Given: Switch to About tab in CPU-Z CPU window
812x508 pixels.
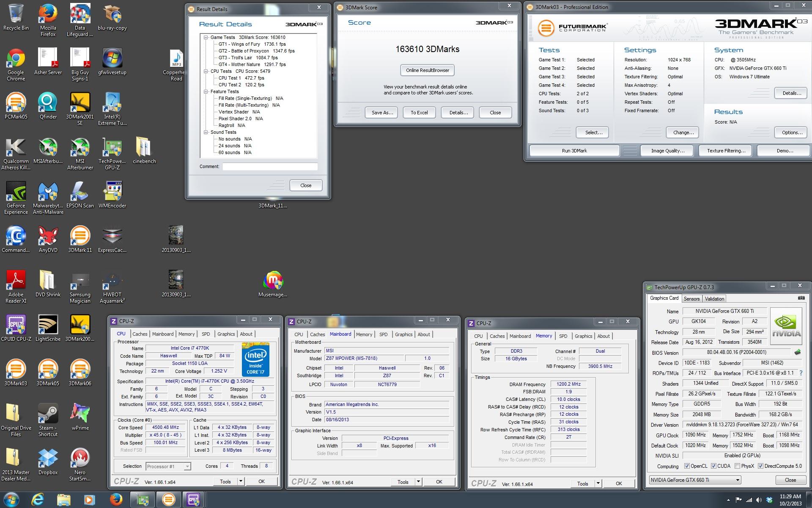Looking at the screenshot, I should (x=246, y=334).
